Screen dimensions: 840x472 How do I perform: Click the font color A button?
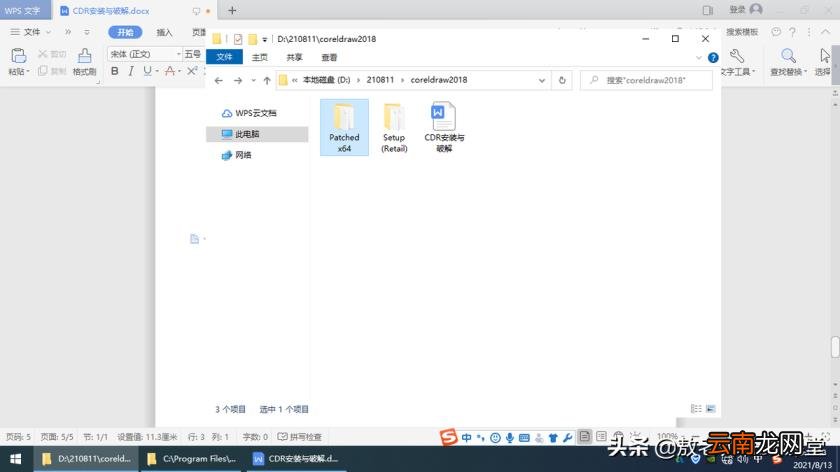(x=169, y=71)
